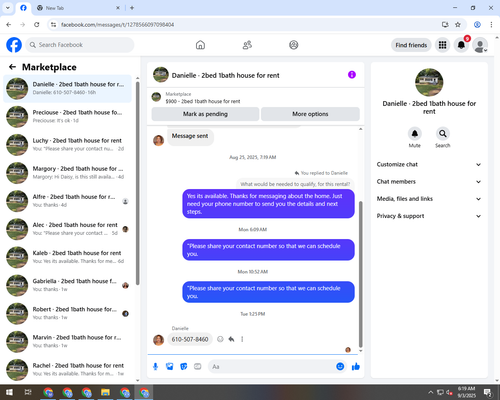This screenshot has height=400, width=500.
Task: Open Kaleb conversation in list
Action: coord(67,257)
